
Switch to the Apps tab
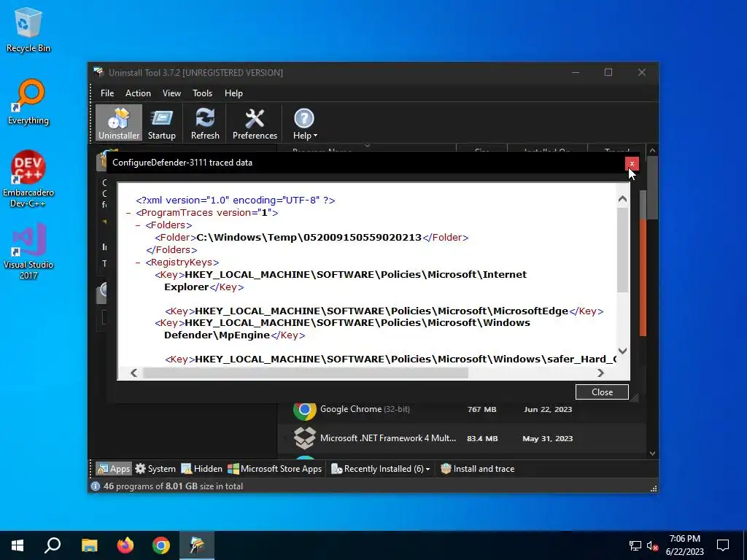tap(113, 469)
